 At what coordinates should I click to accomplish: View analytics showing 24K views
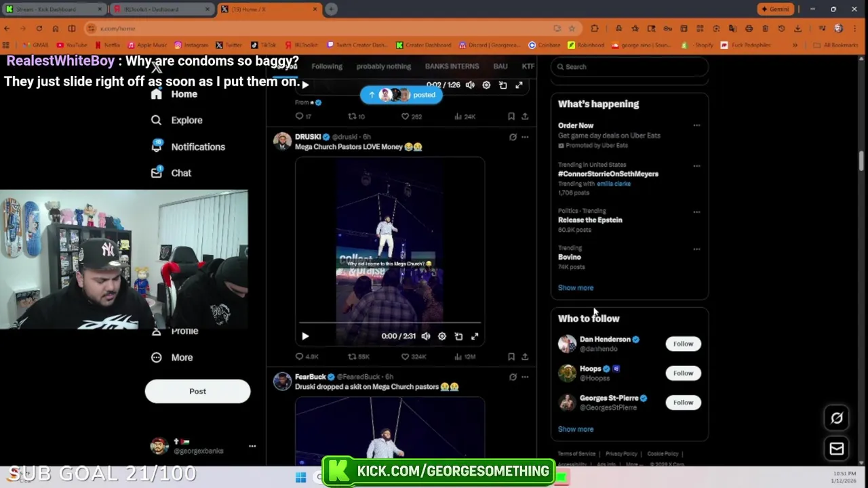[465, 117]
